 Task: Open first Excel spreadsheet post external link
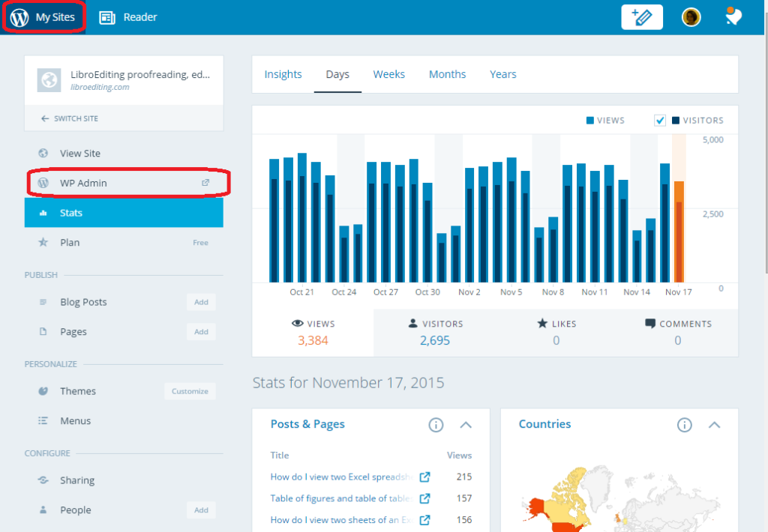[x=424, y=477]
